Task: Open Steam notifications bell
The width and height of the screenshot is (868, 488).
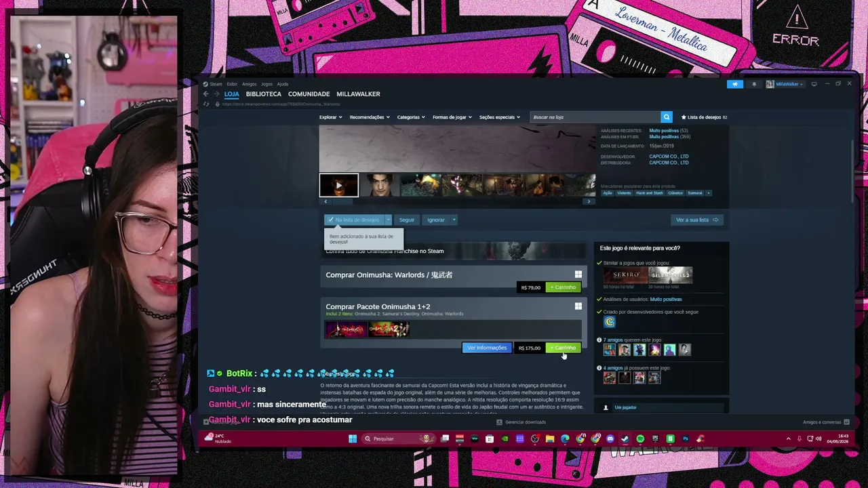Action: tap(754, 84)
